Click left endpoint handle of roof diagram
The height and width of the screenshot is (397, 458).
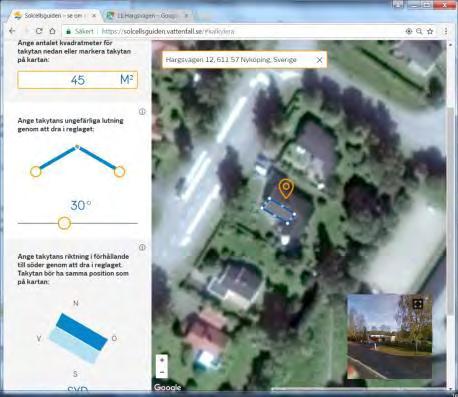tap(36, 172)
